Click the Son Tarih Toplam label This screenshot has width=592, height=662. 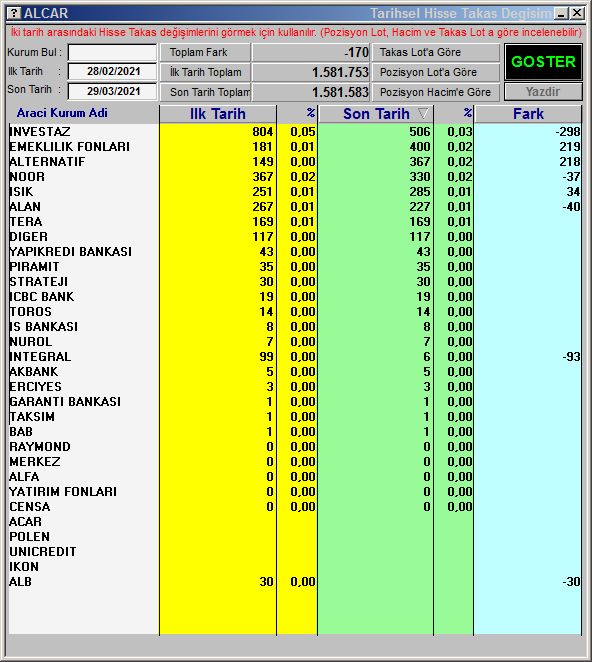pos(210,92)
